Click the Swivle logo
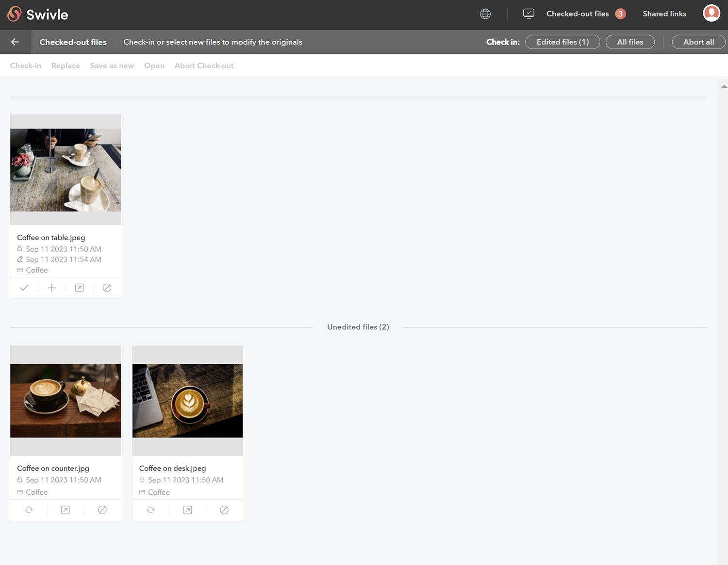Image resolution: width=728 pixels, height=565 pixels. [x=38, y=15]
